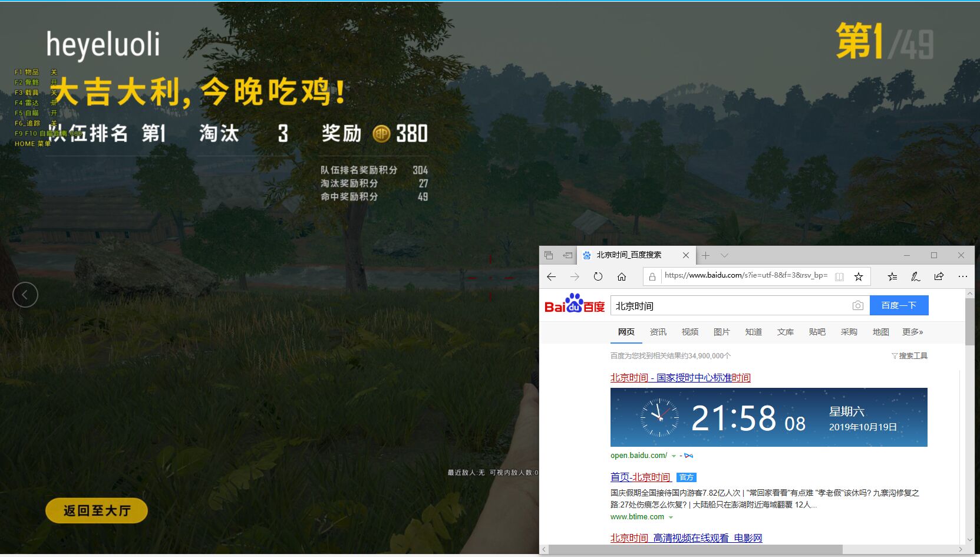
Task: Click 返回至大厅 button in game
Action: (97, 510)
